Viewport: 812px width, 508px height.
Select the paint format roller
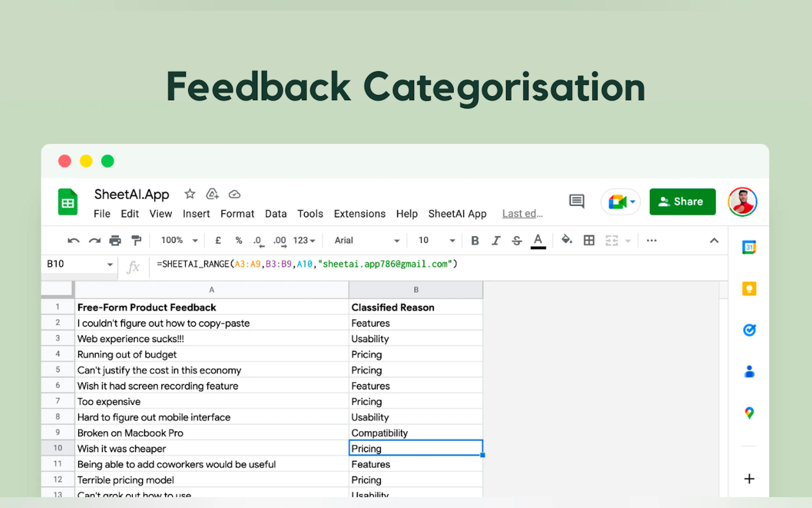pyautogui.click(x=136, y=241)
